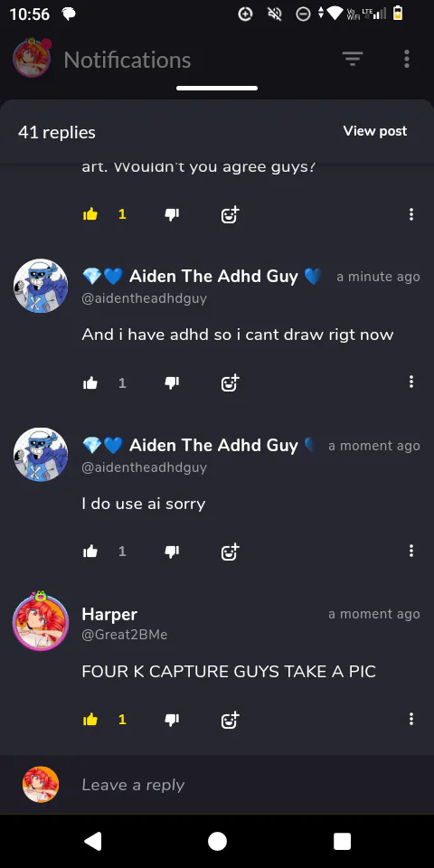Tap the profile avatar next to Notifications

[x=32, y=58]
